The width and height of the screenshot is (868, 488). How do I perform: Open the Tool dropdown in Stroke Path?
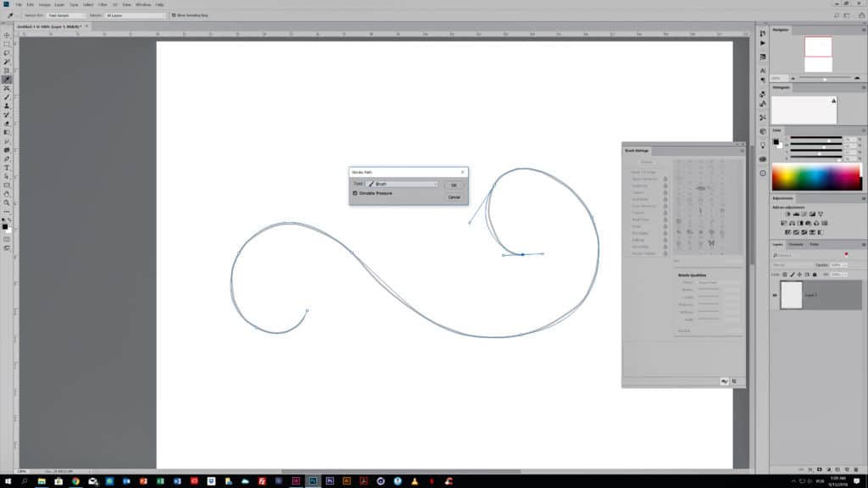pyautogui.click(x=403, y=184)
